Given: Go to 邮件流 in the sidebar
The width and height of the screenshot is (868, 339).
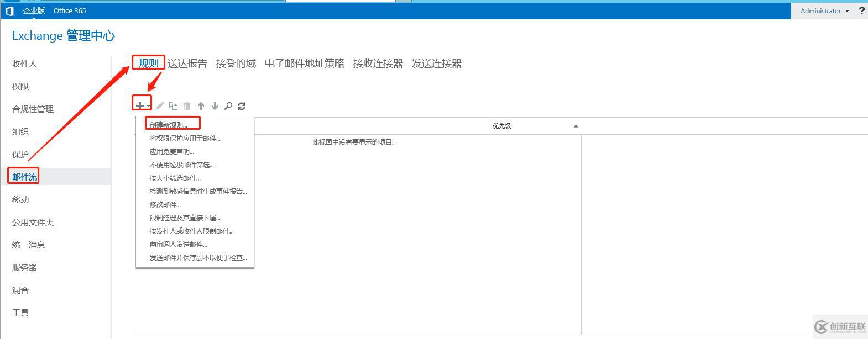Looking at the screenshot, I should 24,177.
